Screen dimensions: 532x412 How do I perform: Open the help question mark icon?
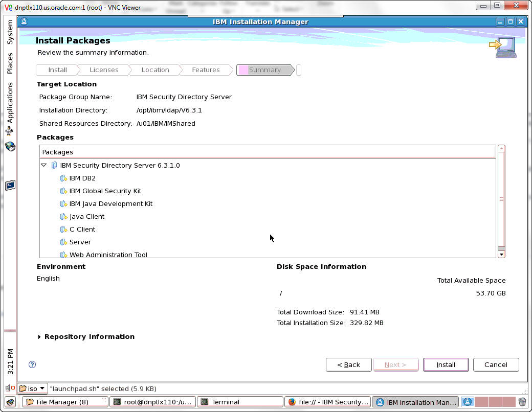32,364
